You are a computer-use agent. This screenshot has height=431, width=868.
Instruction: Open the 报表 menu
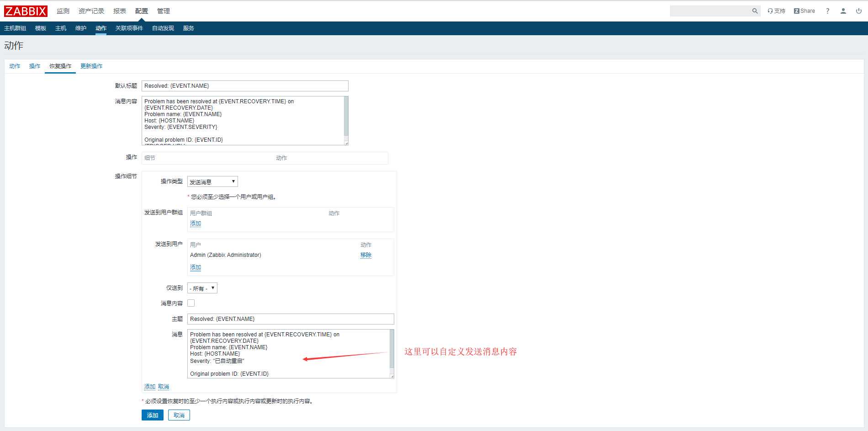(120, 11)
